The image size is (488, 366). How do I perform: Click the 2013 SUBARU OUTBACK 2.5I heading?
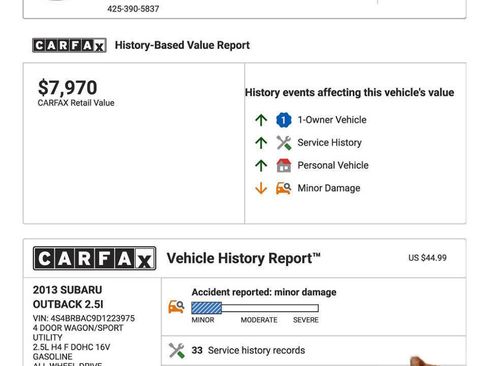pos(68,297)
